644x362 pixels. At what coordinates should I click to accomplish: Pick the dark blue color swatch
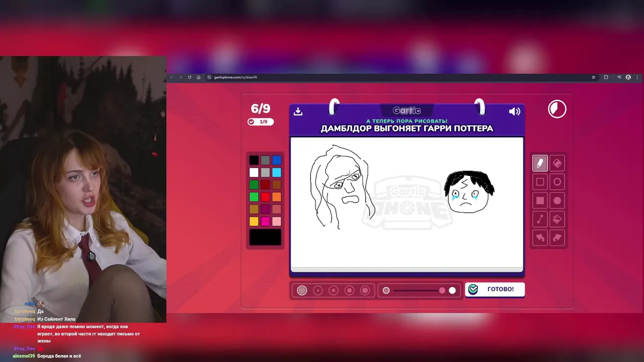[277, 160]
